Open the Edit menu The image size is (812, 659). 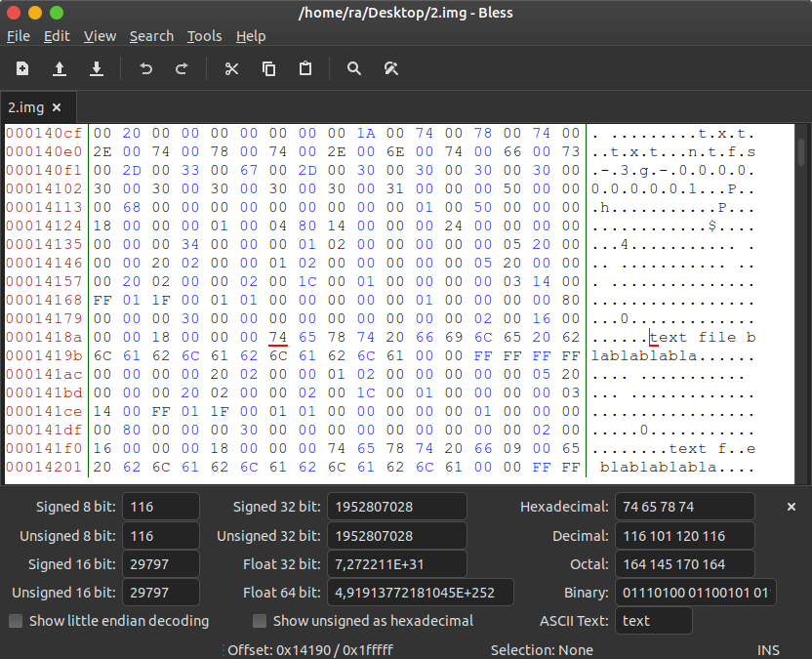pyautogui.click(x=57, y=36)
